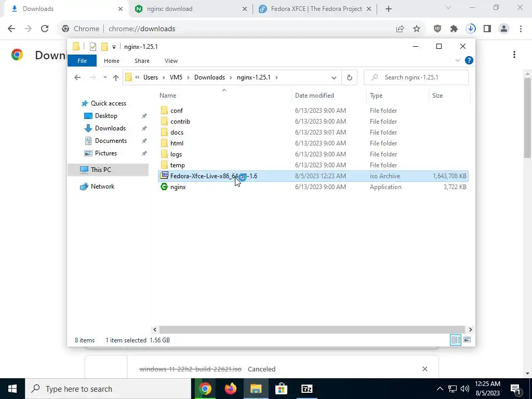Click Chrome downloads page vertical scrollbar

[528, 118]
